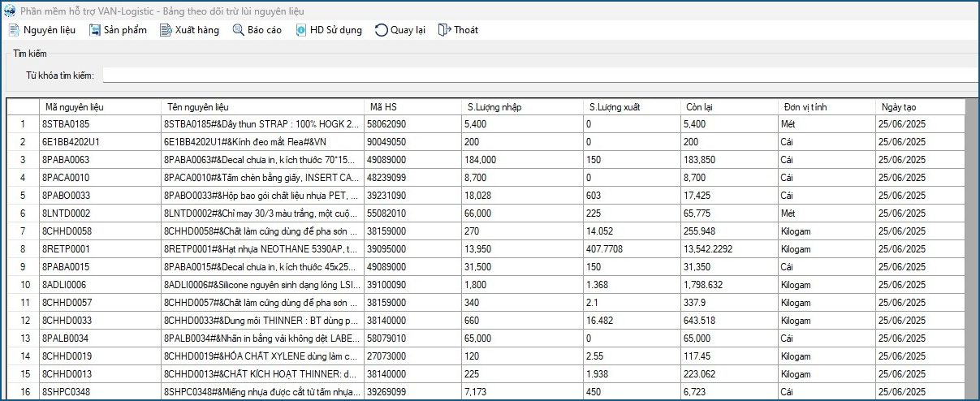
Task: Click the Báo cáo magnifier icon
Action: [x=238, y=30]
